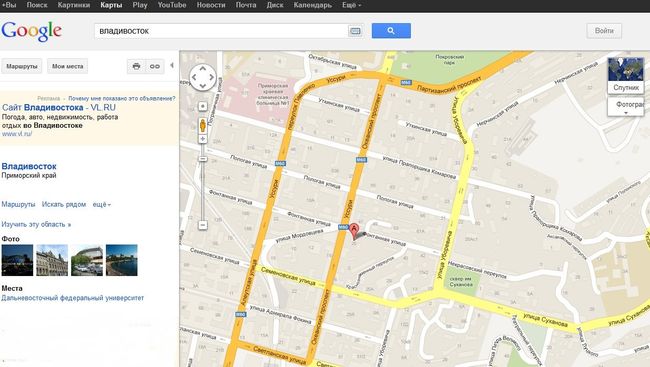Screen dimensions: 650x367
Task: Open the www.vl.ru link
Action: point(17,134)
